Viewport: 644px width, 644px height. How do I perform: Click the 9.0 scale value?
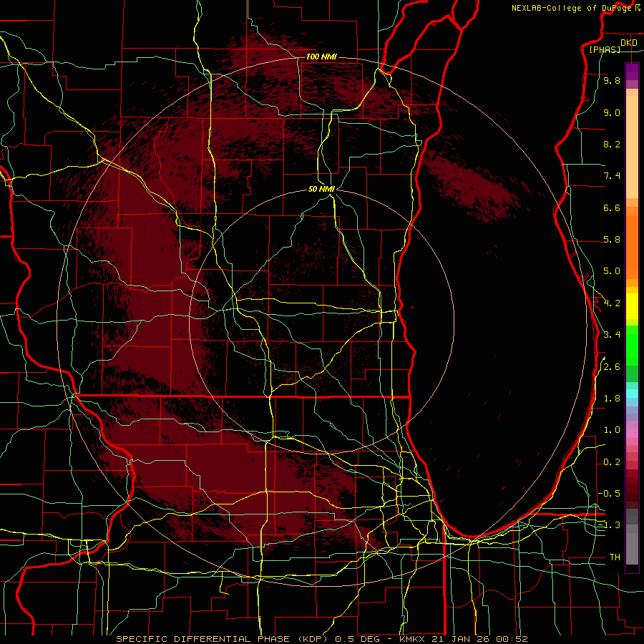click(x=612, y=113)
